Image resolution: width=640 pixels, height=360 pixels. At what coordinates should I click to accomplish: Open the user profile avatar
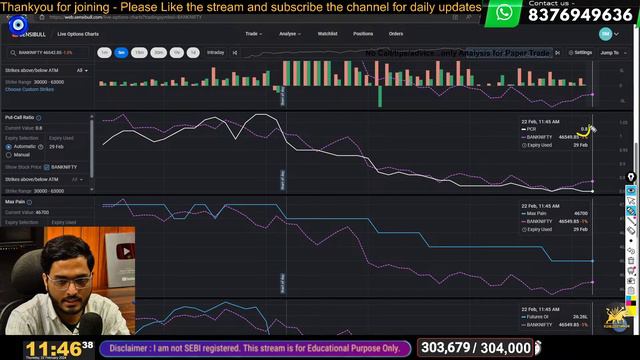605,34
